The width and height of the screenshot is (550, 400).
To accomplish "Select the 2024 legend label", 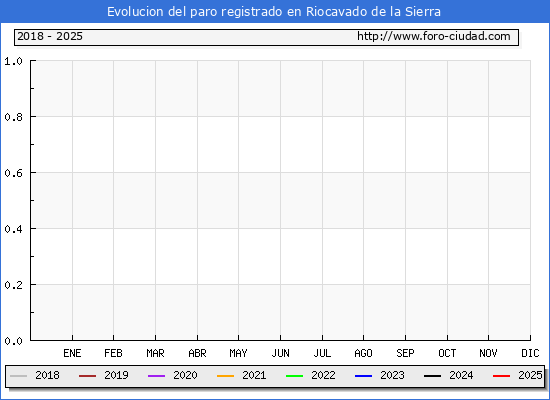I will pos(461,375).
